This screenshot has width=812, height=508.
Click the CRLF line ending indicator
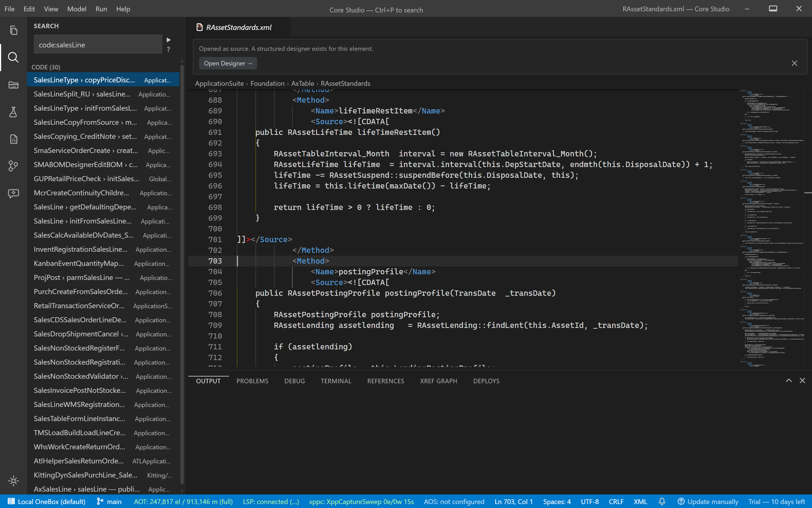616,501
